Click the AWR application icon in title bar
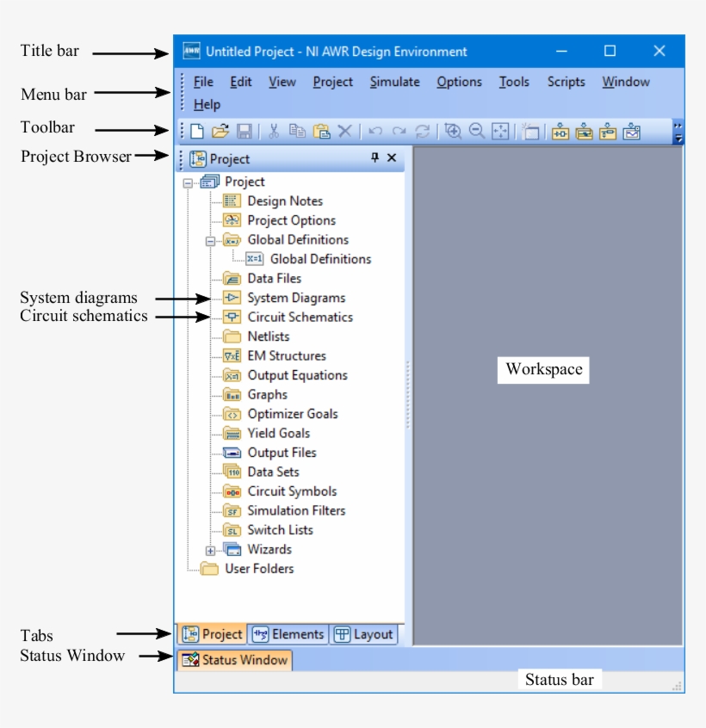706x728 pixels. tap(191, 51)
